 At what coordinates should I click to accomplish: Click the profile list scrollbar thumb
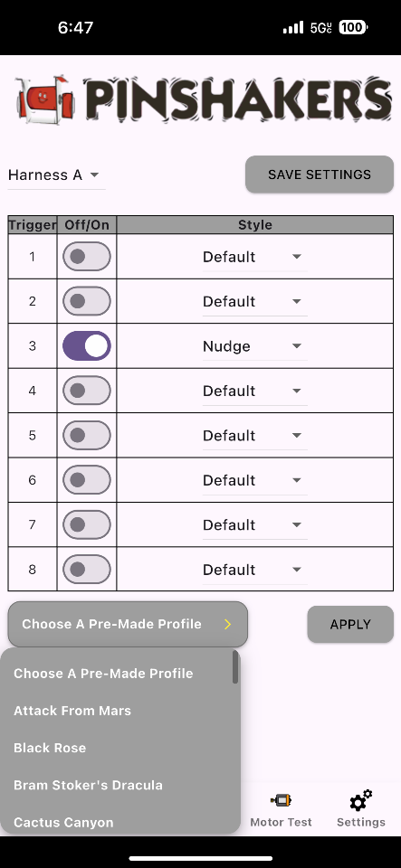(235, 667)
